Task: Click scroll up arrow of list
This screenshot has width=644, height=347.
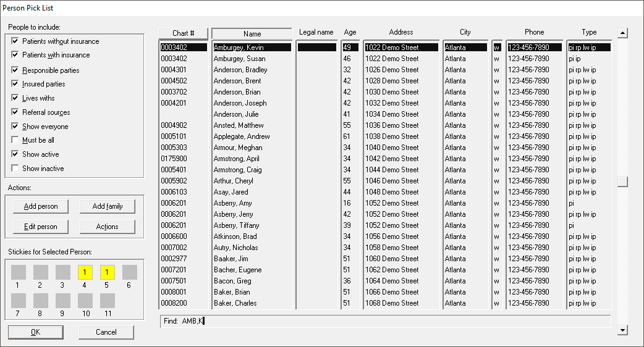Action: [x=622, y=33]
